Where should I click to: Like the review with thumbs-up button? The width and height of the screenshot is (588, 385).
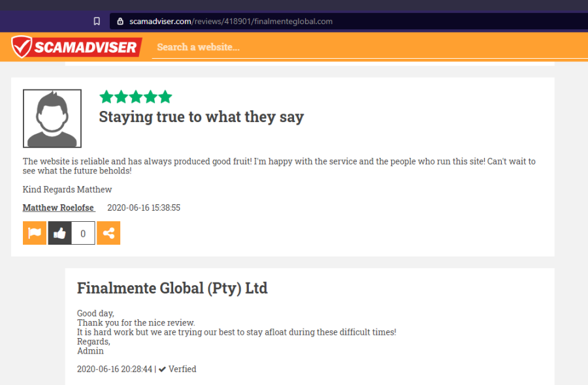point(59,233)
